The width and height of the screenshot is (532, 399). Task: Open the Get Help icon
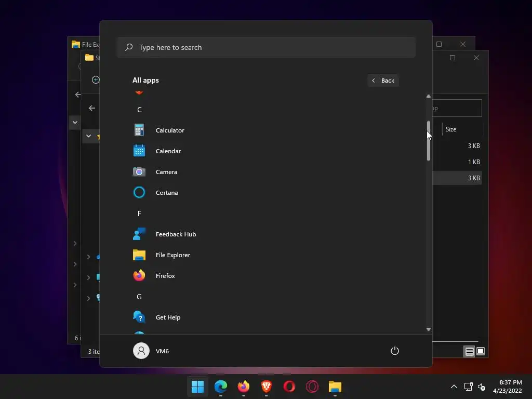point(139,317)
